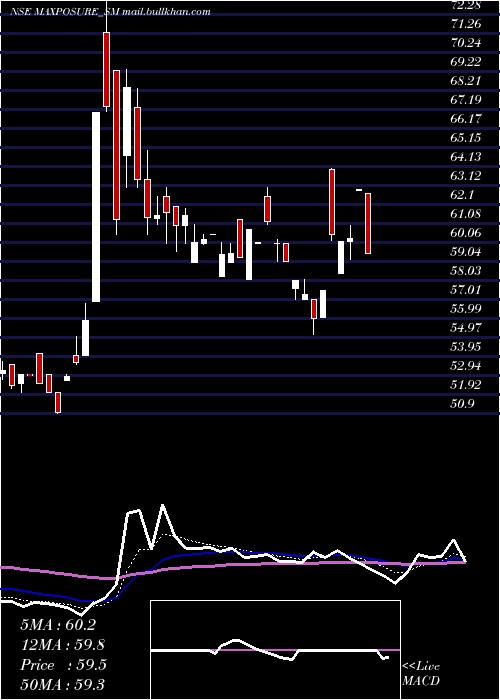Select the 68.21 price axis label
The height and width of the screenshot is (700, 500).
coord(466,81)
